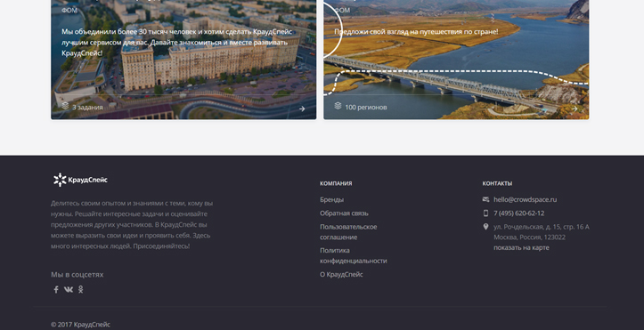
Task: Click the phone number 7 (495) 620-62-12
Action: 519,213
